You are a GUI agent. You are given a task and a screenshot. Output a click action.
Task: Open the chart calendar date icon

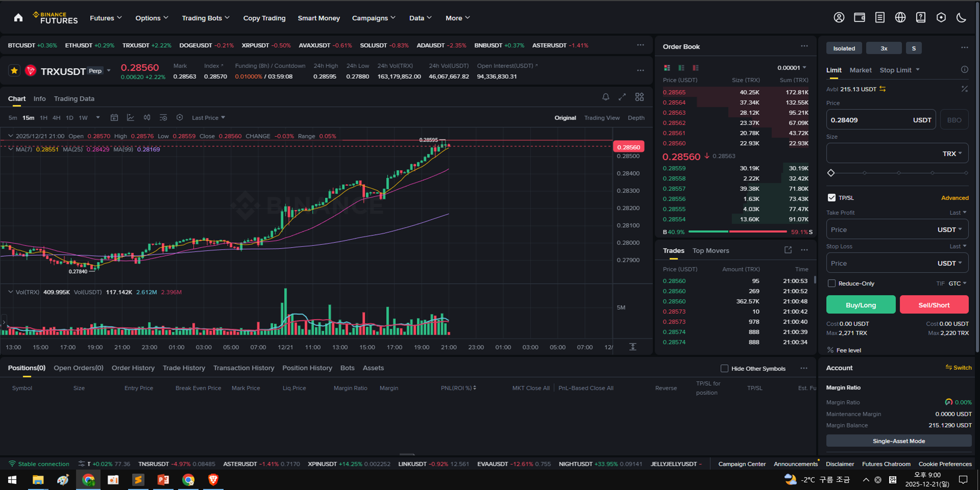click(114, 118)
